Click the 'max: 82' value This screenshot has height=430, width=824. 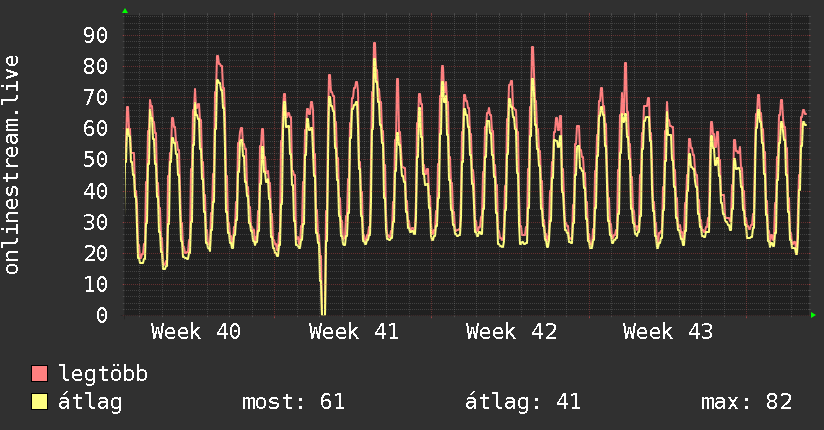click(746, 402)
